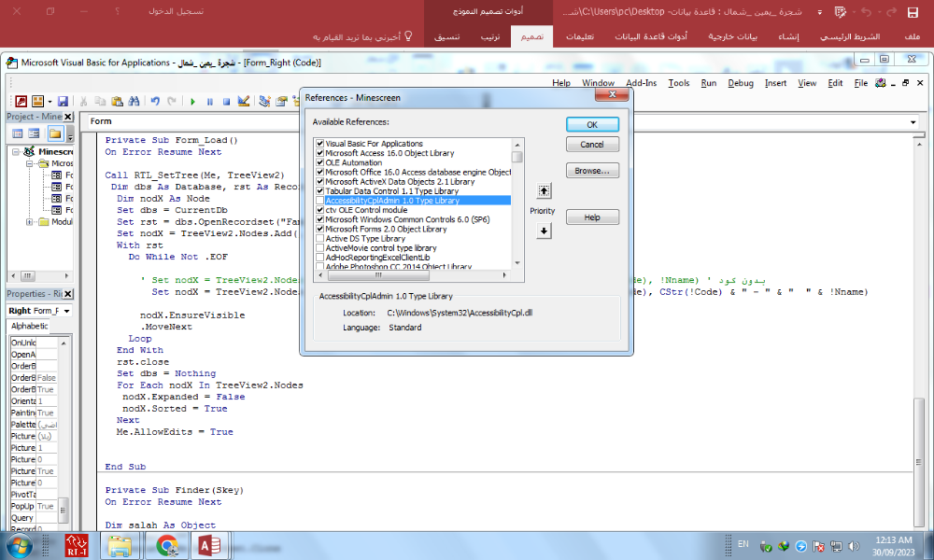Click the View Microsoft Access toolbar icon
934x560 pixels.
click(21, 101)
